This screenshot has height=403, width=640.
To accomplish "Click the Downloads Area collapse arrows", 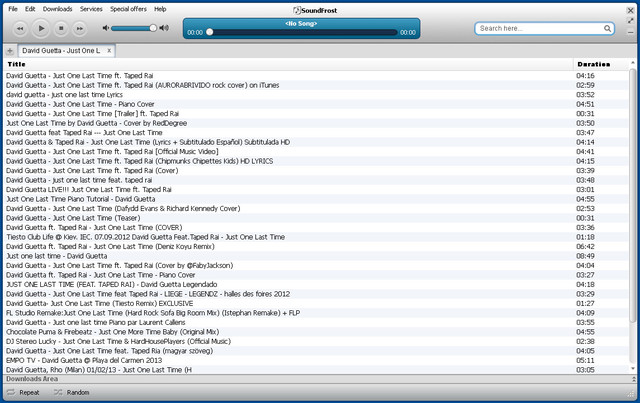I will [633, 379].
